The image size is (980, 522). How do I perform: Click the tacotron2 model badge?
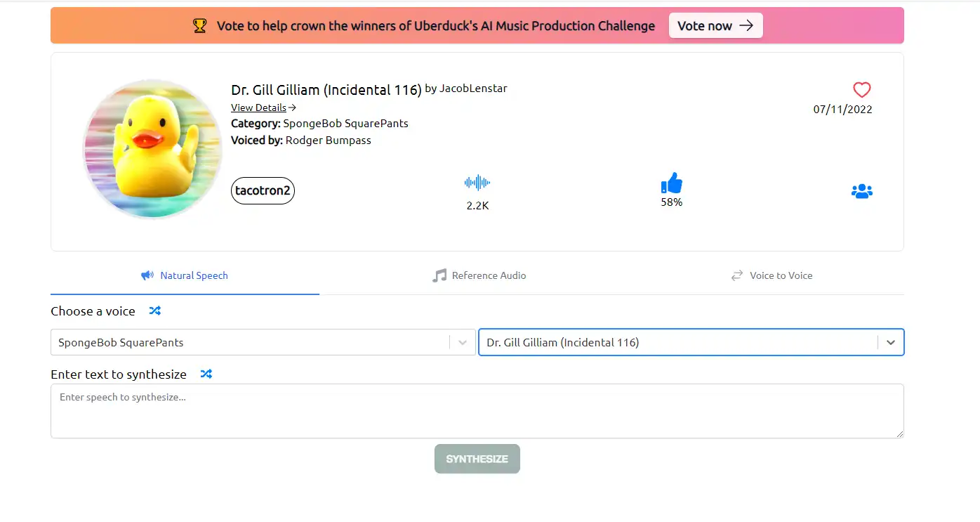click(263, 190)
